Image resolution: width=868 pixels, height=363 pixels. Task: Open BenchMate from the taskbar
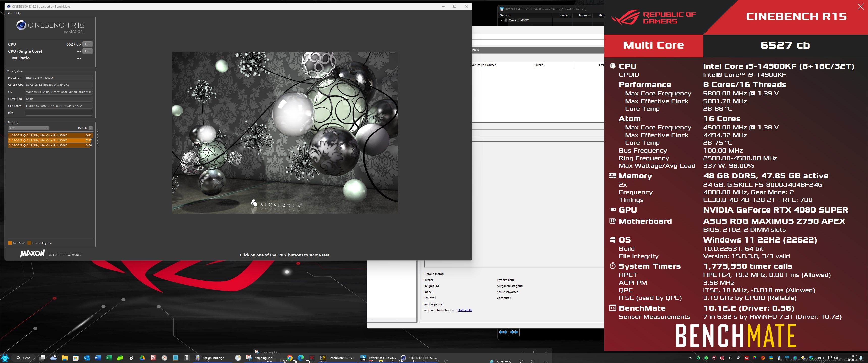[336, 358]
